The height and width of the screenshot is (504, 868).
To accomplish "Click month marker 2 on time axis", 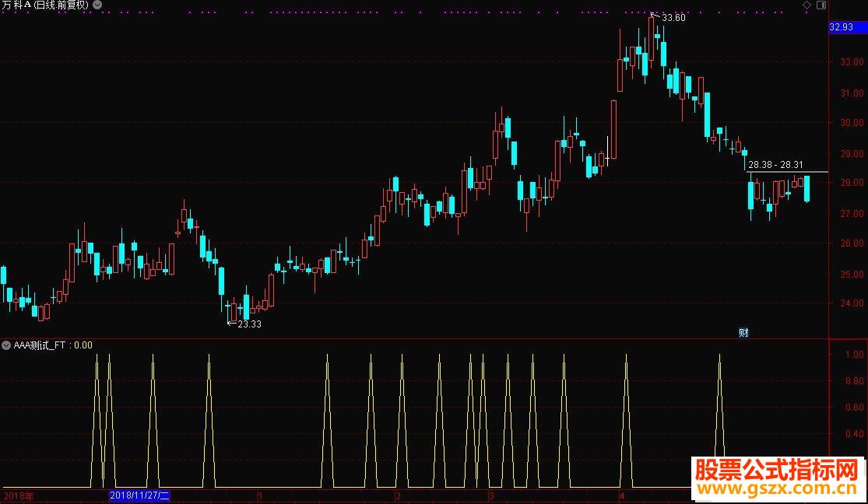I will tap(398, 495).
